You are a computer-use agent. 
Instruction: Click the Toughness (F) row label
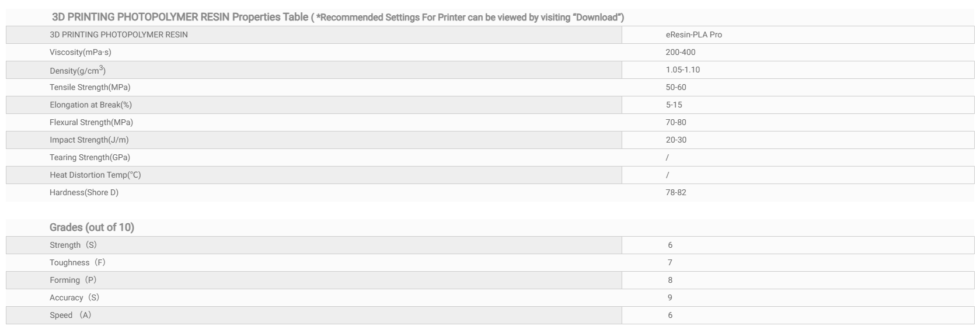click(78, 262)
